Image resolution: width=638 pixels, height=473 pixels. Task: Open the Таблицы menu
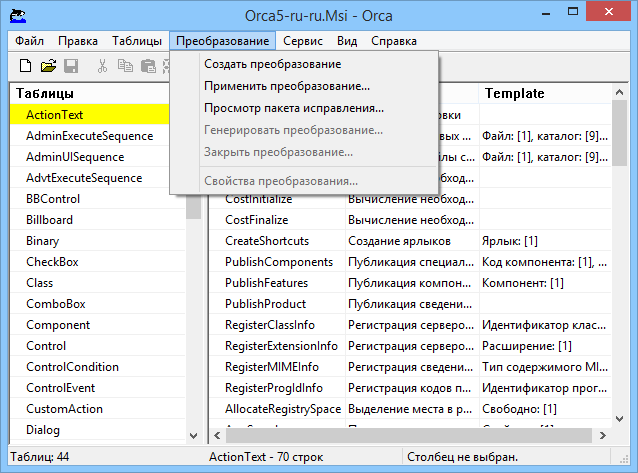(137, 41)
